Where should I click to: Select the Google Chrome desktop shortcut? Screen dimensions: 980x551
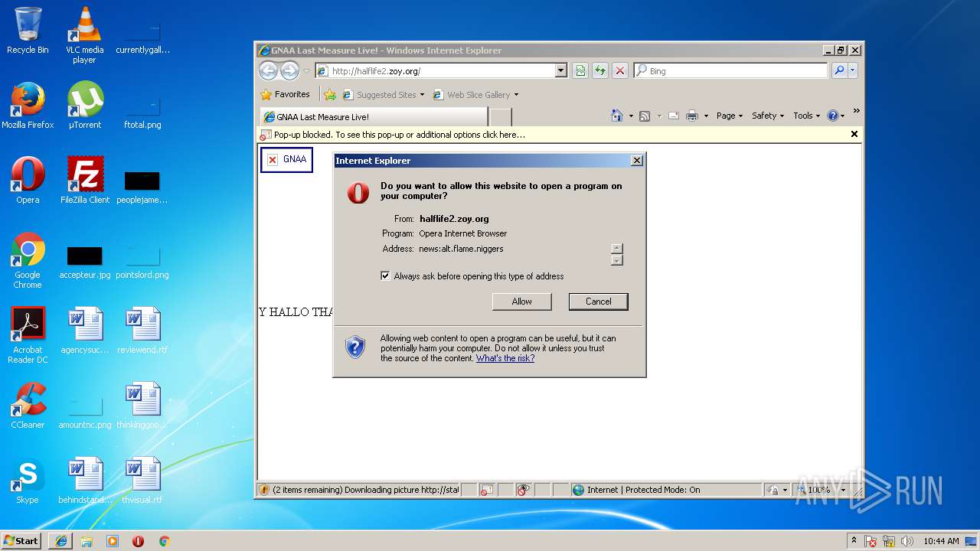click(x=28, y=260)
